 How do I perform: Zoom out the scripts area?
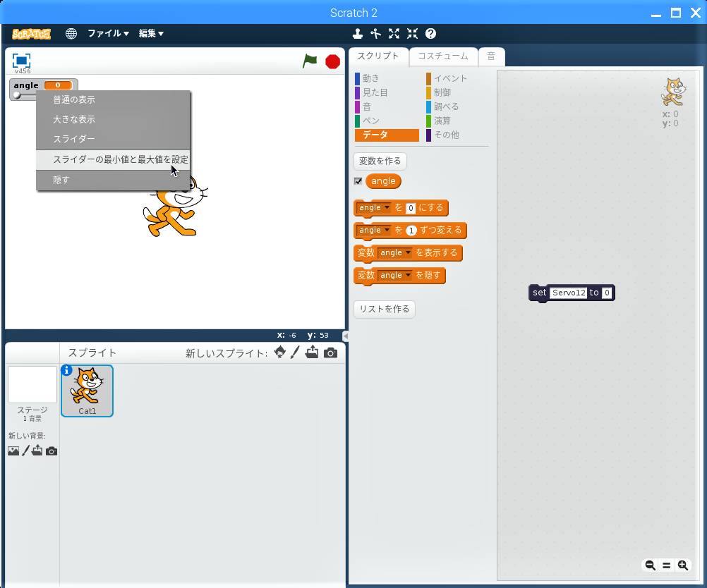point(650,565)
